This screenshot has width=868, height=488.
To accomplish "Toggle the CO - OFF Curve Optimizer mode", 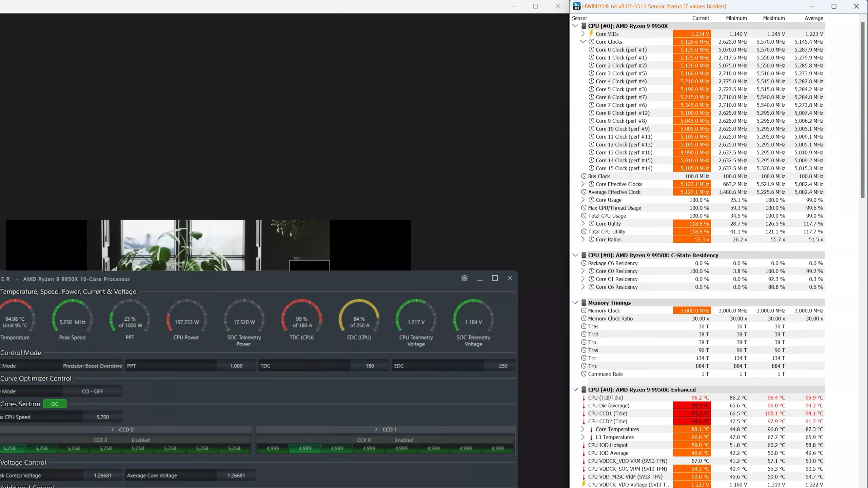I will coord(92,391).
